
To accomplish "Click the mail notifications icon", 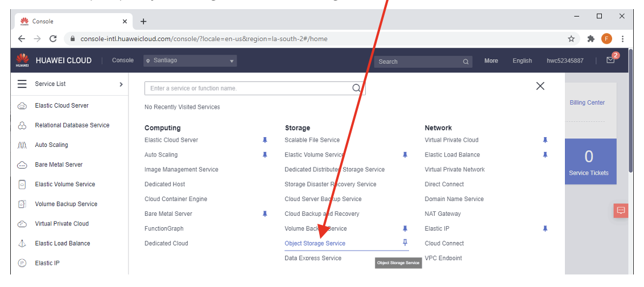I will click(610, 60).
